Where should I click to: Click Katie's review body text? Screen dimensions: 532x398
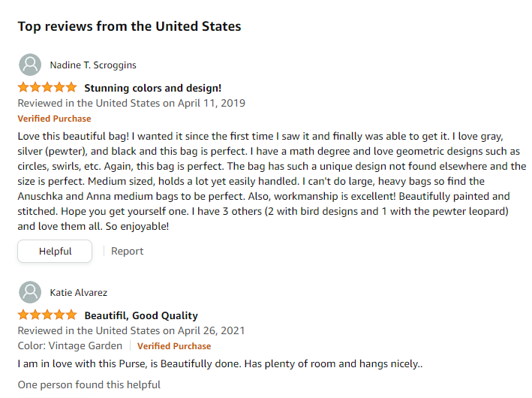pyautogui.click(x=220, y=364)
